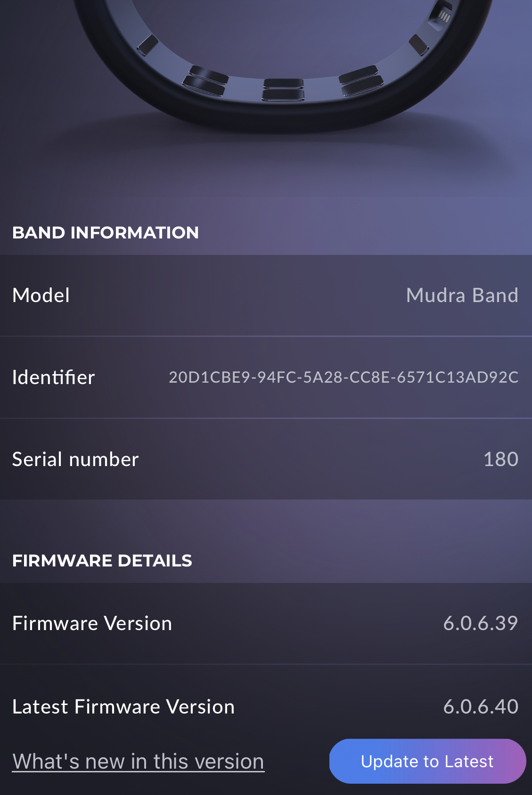Tap the left double electrode on band

(x=205, y=81)
